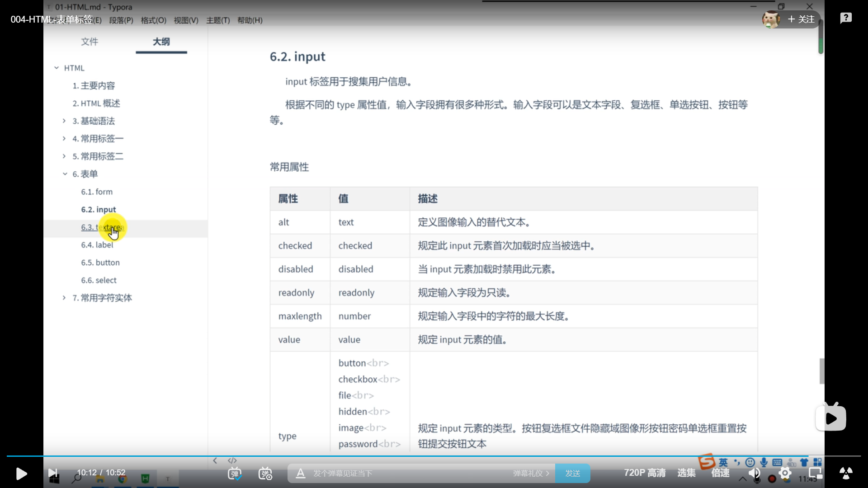Mute the video volume speaker icon
The height and width of the screenshot is (488, 868).
755,474
